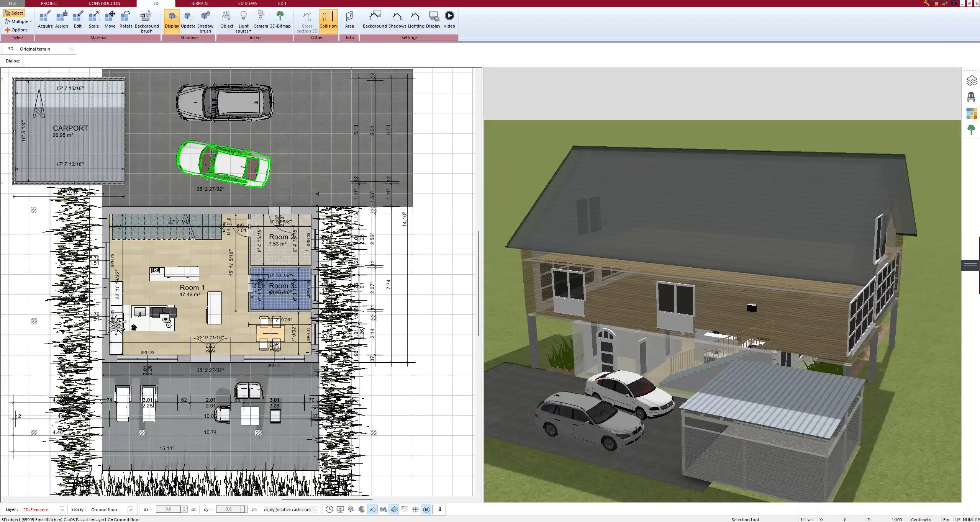980x522 pixels.
Task: Click the dx spinner up arrow
Action: (184, 507)
